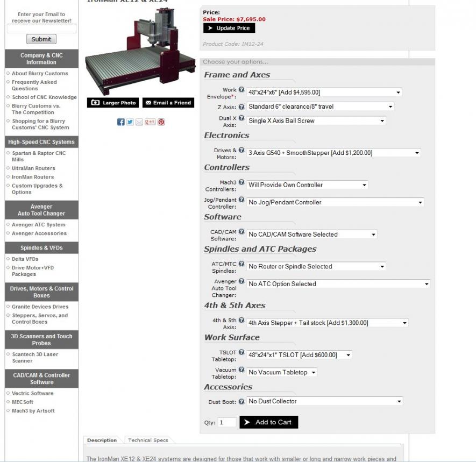476x462 pixels.
Task: Click help icon beside Work Envelope
Action: point(241,90)
